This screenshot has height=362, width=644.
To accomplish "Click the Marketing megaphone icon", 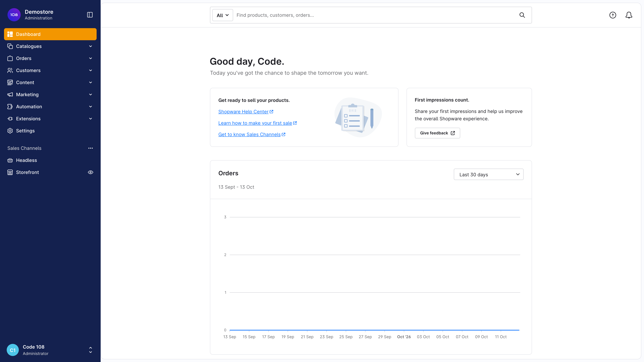I will (10, 94).
